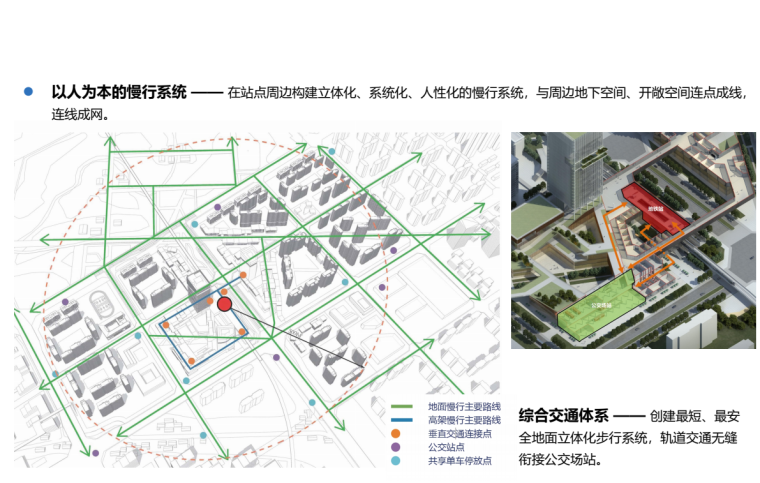Click the heading 以人为本的慢行系统
760x483 pixels.
(x=119, y=92)
